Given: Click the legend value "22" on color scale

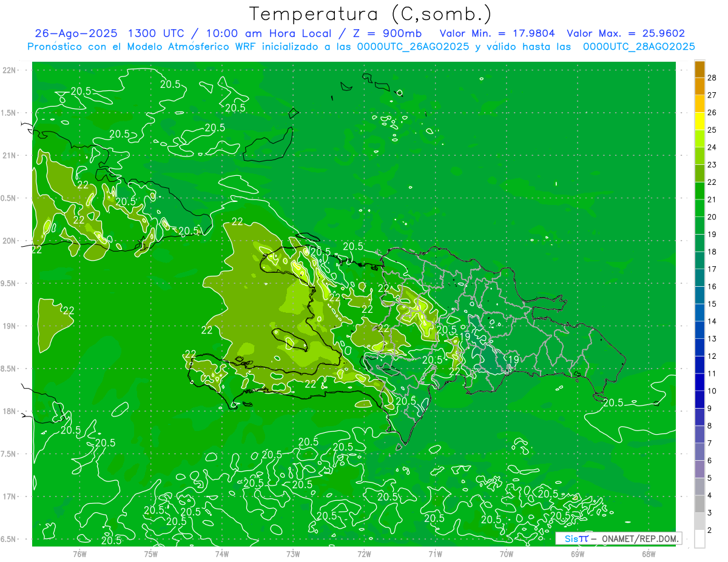Looking at the screenshot, I should 712,182.
